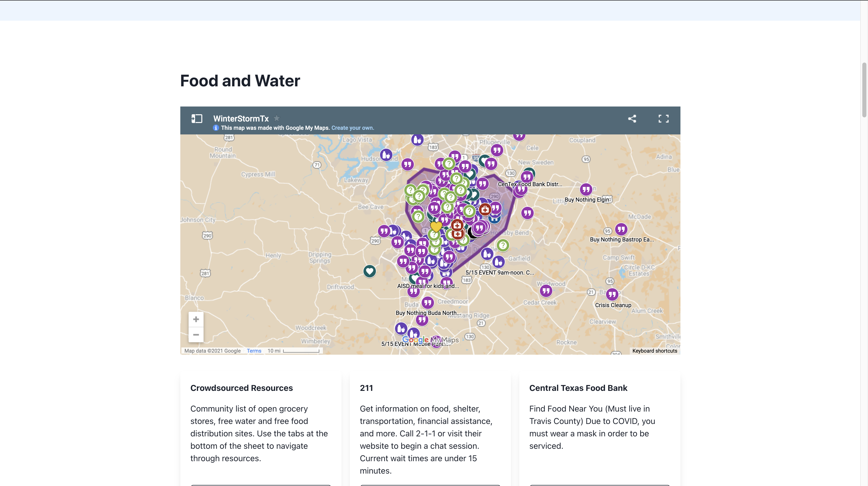868x486 pixels.
Task: Click the bottle marker near Lago Vista
Action: pos(417,140)
